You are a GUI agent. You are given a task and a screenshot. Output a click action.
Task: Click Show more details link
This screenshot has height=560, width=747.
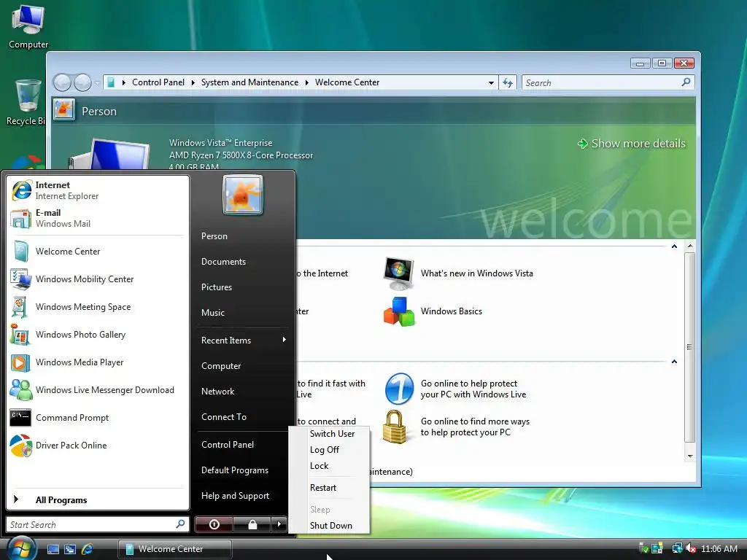pyautogui.click(x=632, y=144)
